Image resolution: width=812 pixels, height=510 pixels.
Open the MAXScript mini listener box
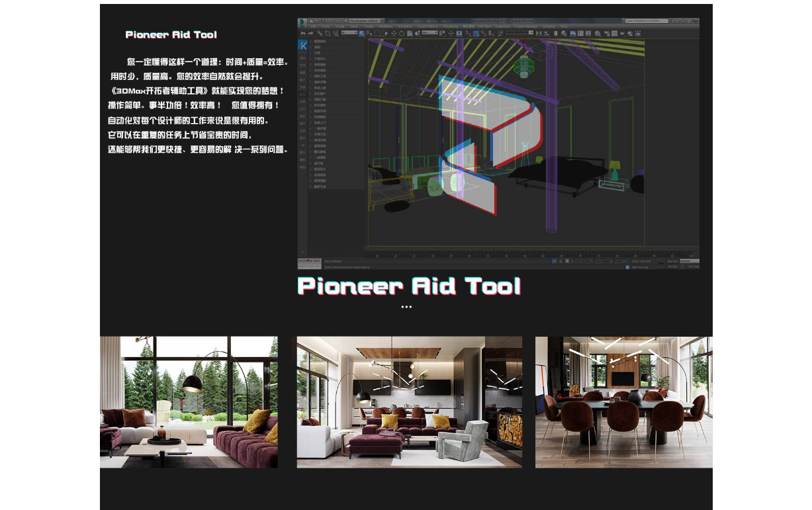pos(309,264)
